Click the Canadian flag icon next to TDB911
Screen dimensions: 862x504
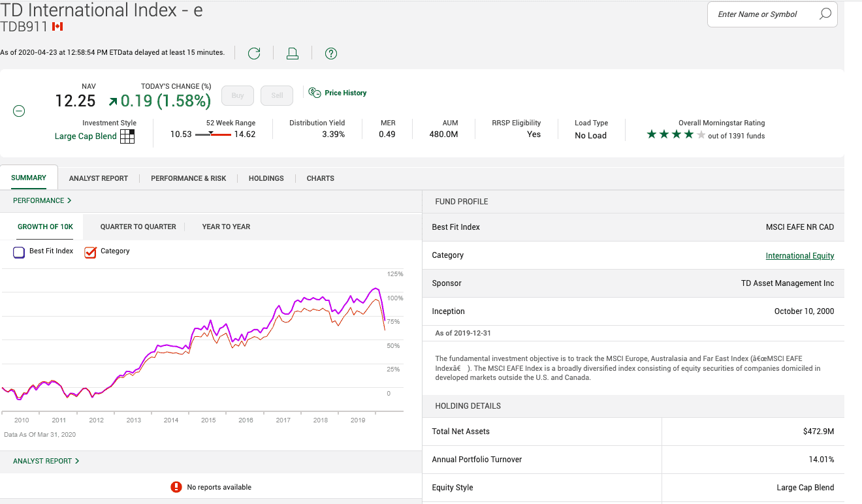(x=57, y=27)
